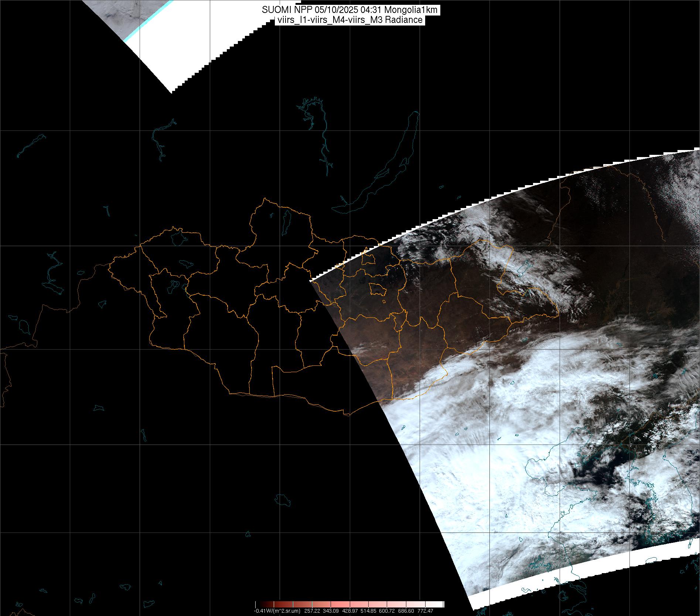Click the SUOMI NPP date title text
Screen dimensions: 700x616
pos(350,10)
